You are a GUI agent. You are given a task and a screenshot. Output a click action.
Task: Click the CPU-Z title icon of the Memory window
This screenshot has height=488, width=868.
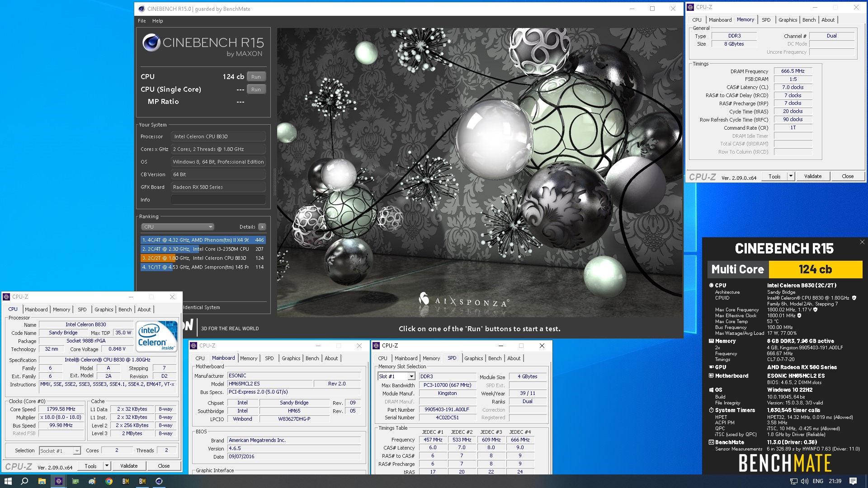[690, 7]
